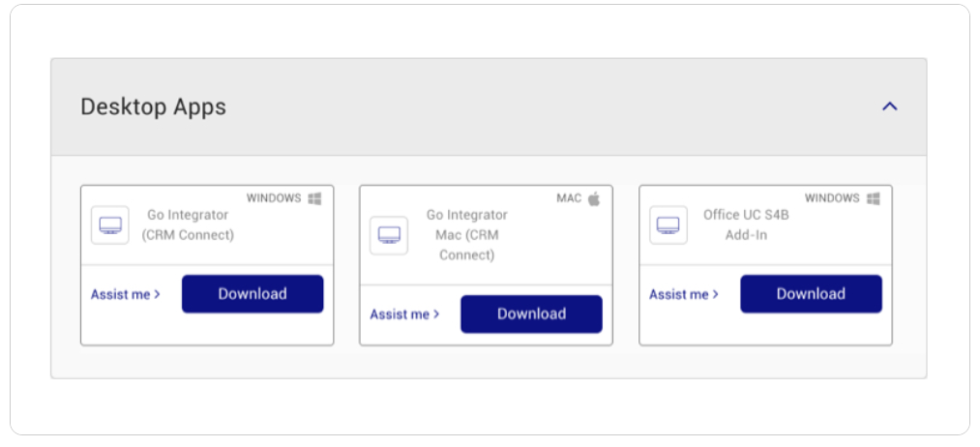Select the Go Integrator (CRM Connect) title text
Screen dimensions: 980x447
click(x=188, y=225)
